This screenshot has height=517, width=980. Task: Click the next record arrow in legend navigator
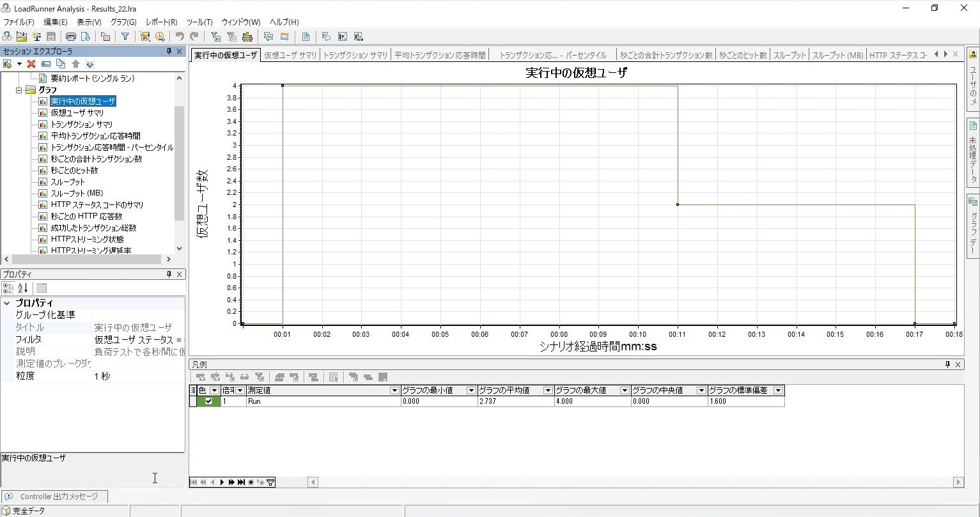pos(222,482)
